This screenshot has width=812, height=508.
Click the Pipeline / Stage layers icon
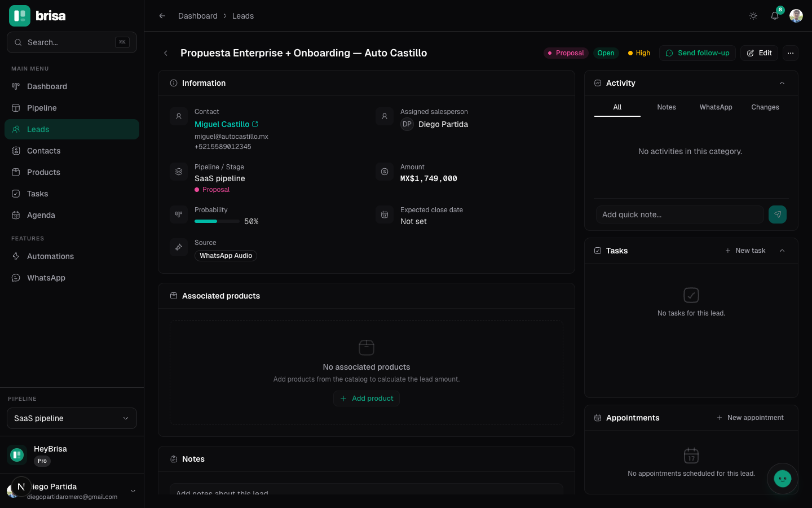[x=179, y=172]
